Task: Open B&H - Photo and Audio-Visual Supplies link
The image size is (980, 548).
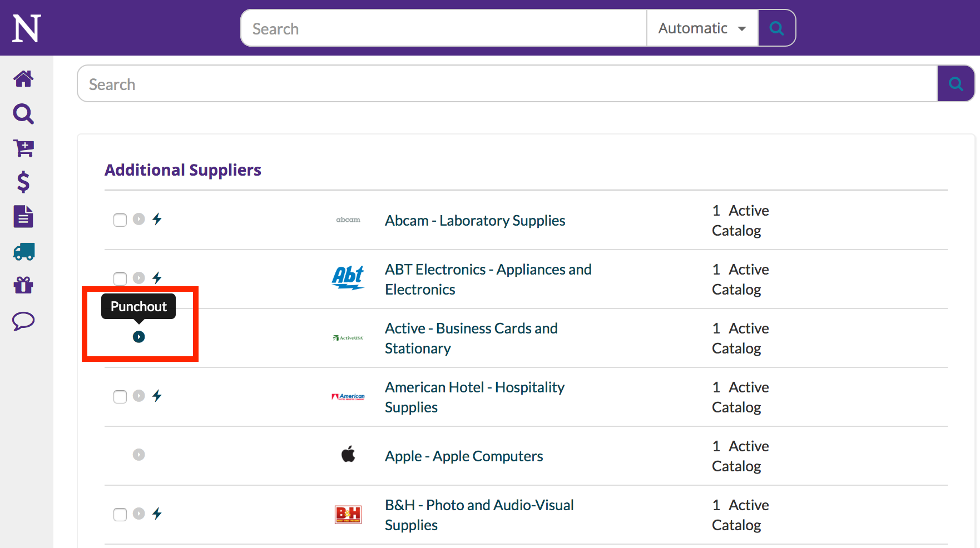Action: 479,515
